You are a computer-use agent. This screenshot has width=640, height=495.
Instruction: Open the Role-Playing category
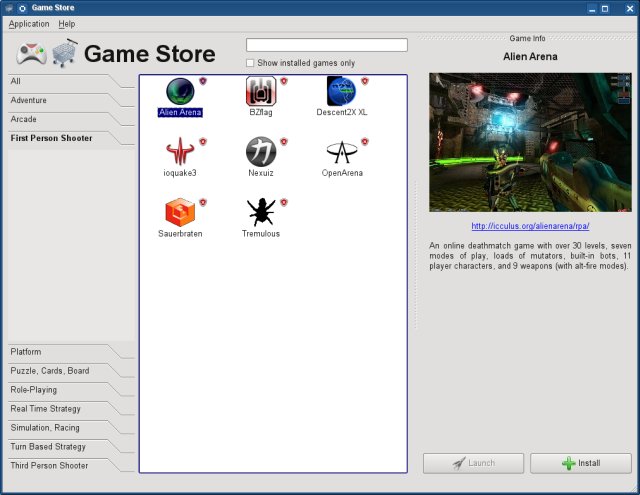71,390
